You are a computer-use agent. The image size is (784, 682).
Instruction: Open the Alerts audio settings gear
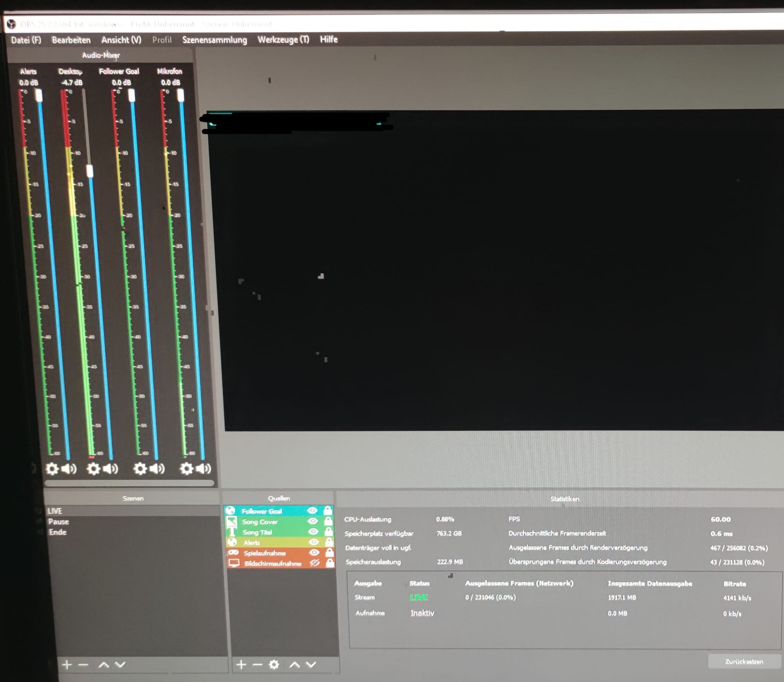[x=52, y=468]
